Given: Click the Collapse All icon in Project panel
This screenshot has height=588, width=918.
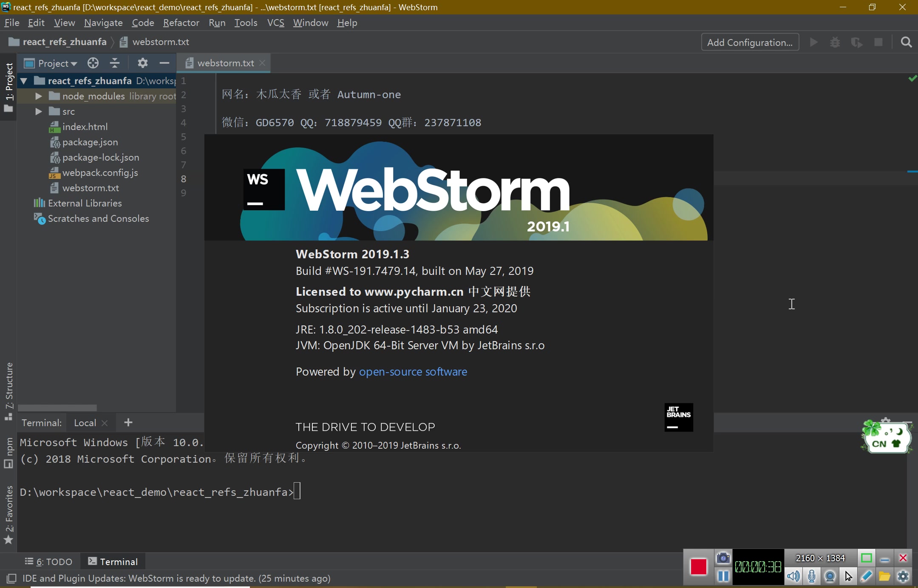Looking at the screenshot, I should click(115, 63).
